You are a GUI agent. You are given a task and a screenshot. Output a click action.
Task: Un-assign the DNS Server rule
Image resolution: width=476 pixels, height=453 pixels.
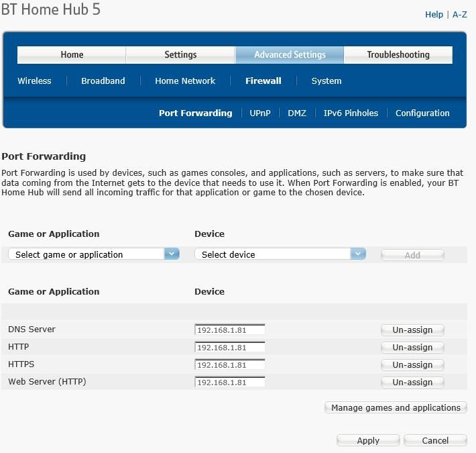412,330
